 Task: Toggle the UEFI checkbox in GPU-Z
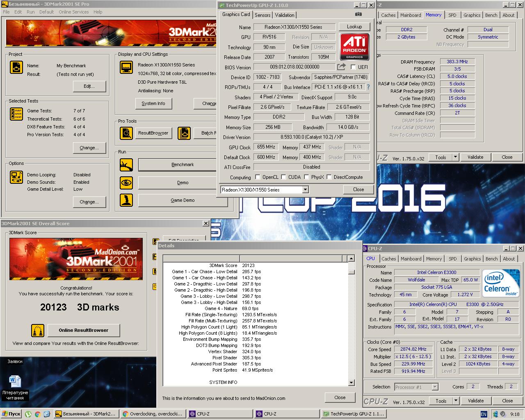coord(353,67)
